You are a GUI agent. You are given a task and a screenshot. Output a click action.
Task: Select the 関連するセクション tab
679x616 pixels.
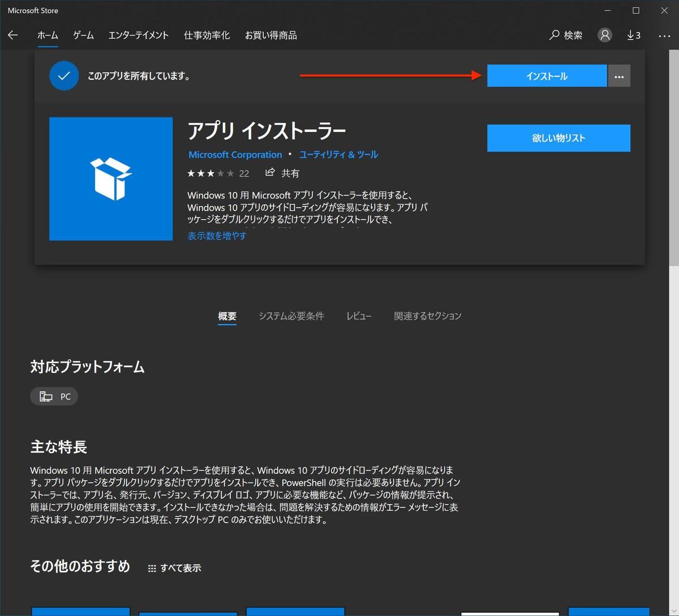tap(428, 316)
